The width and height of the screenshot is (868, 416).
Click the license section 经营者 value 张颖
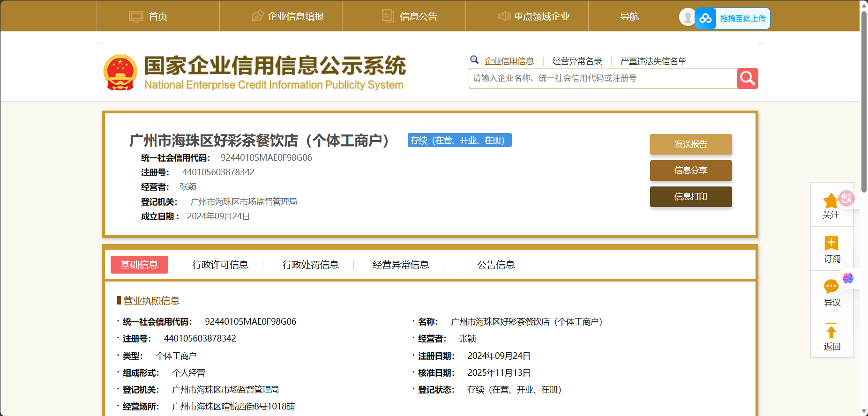click(x=467, y=338)
